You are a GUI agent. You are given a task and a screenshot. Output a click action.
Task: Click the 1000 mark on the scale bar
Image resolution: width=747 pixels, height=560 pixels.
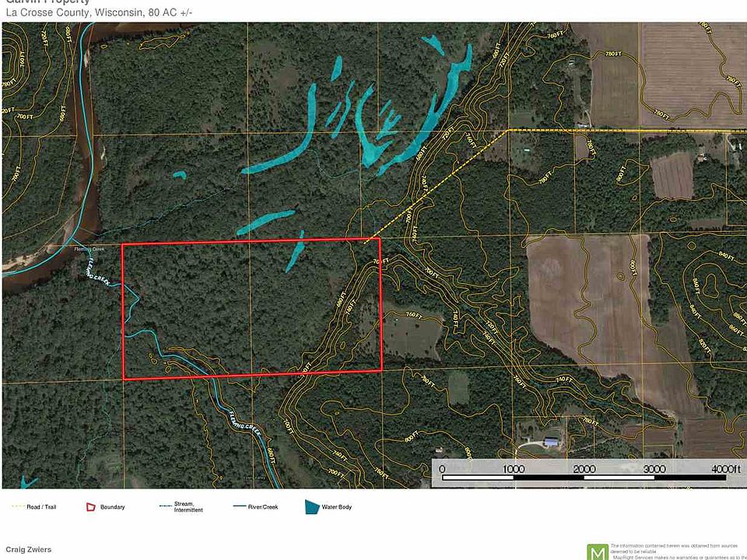pyautogui.click(x=514, y=468)
